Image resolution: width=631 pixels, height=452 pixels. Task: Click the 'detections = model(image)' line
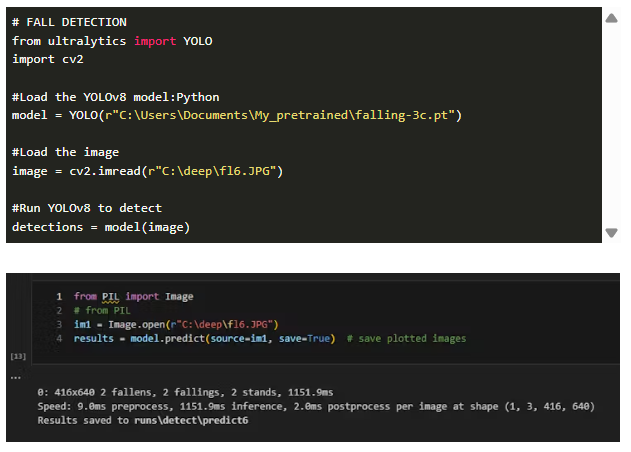101,228
